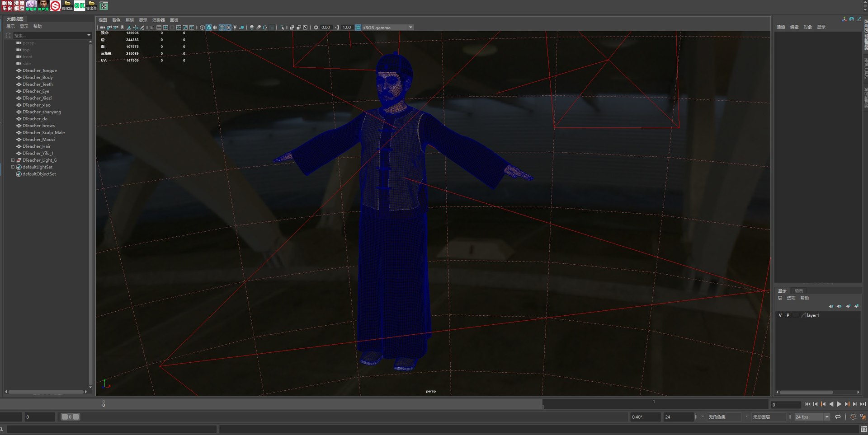This screenshot has width=868, height=435.
Task: Toggle loop playback icon
Action: (838, 417)
